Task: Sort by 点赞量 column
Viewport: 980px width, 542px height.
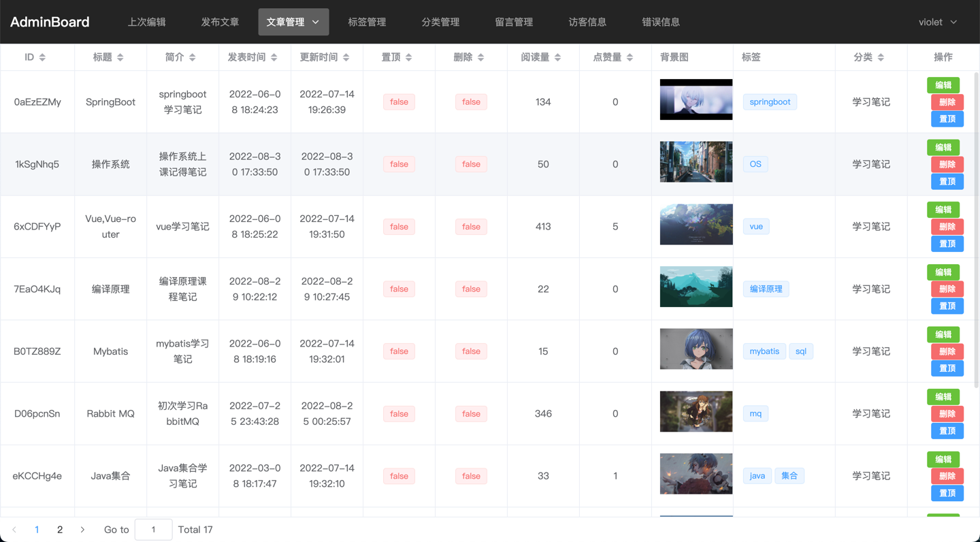Action: 630,57
